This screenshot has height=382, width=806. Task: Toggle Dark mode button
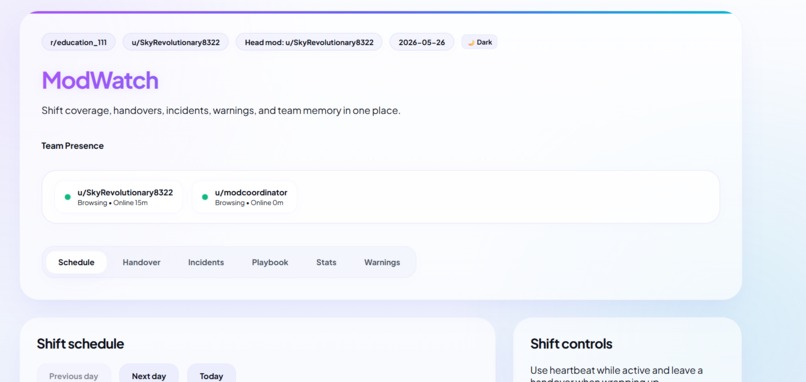coord(479,42)
